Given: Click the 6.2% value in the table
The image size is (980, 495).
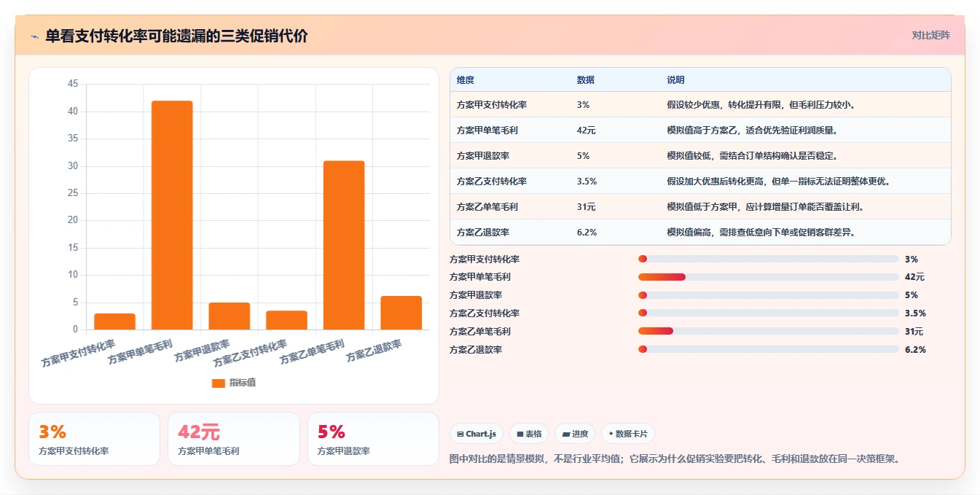Looking at the screenshot, I should (587, 233).
